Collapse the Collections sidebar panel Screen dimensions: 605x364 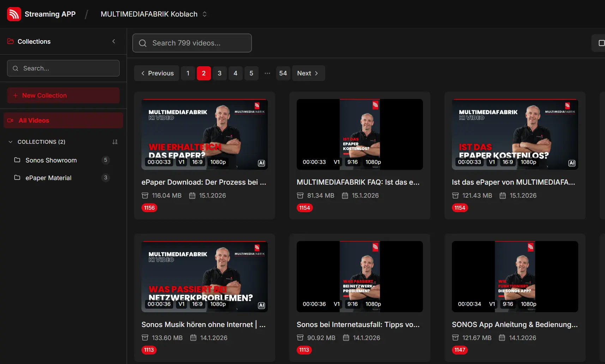(114, 41)
